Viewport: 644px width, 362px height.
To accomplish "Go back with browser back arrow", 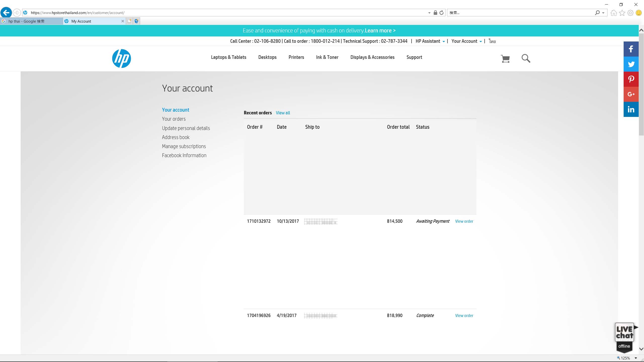I will 6,12.
